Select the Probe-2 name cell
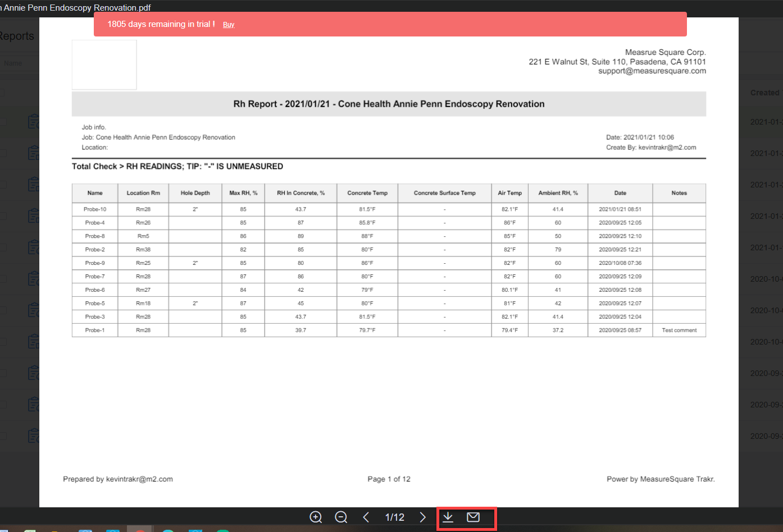 (95, 250)
